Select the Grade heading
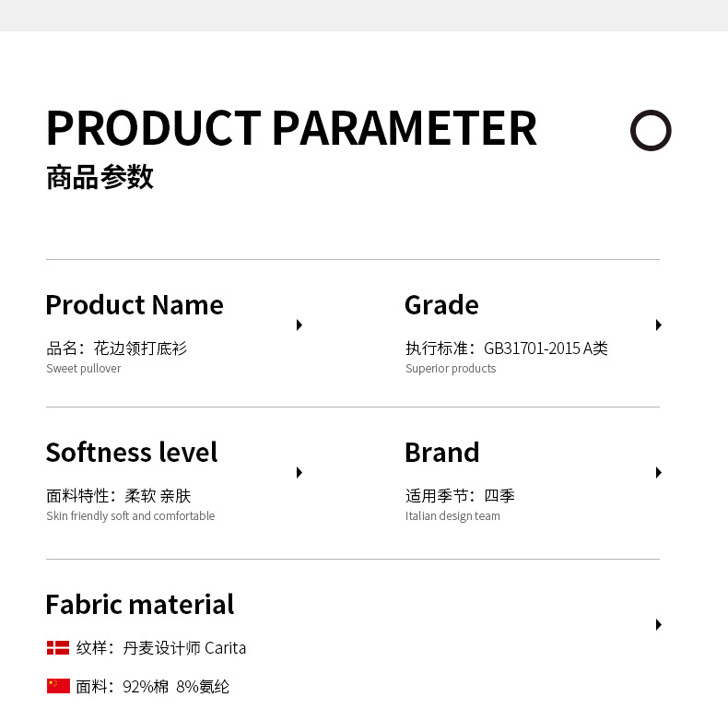Image resolution: width=728 pixels, height=721 pixels. [x=441, y=305]
